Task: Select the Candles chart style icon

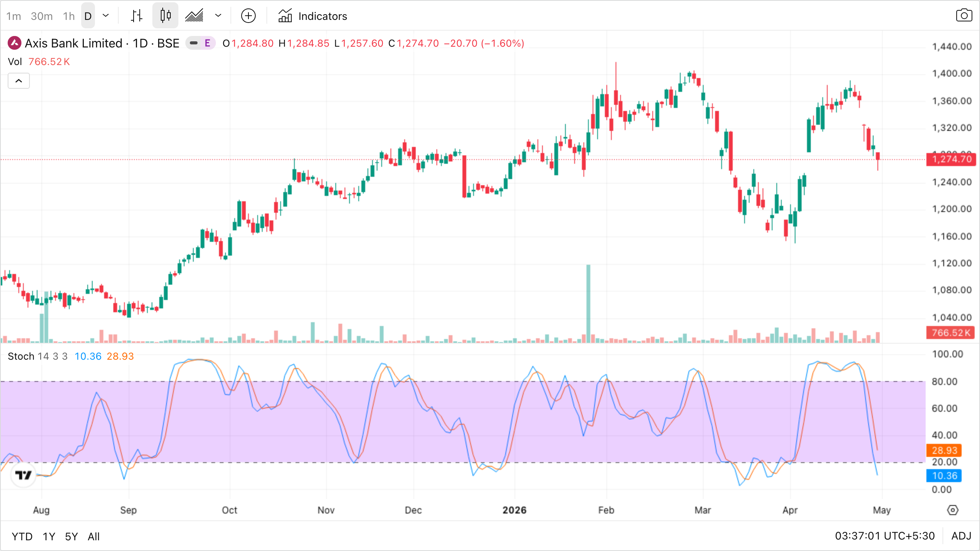Action: point(165,16)
